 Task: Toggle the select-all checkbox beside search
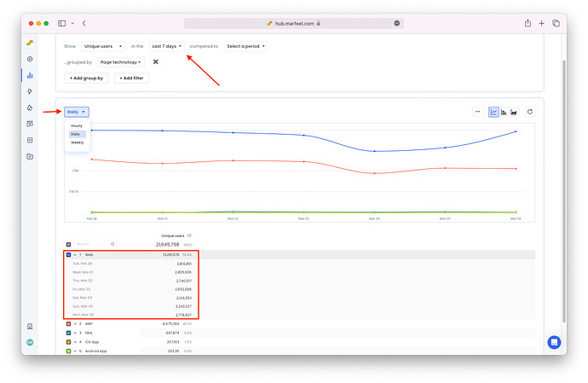[69, 245]
